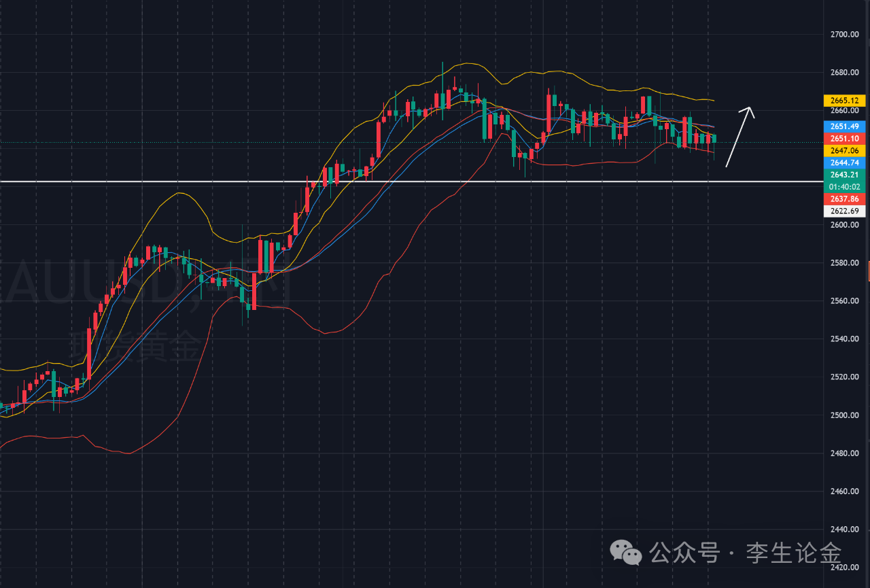This screenshot has width=870, height=588.
Task: Click the red 2637.86 price label
Action: [844, 198]
